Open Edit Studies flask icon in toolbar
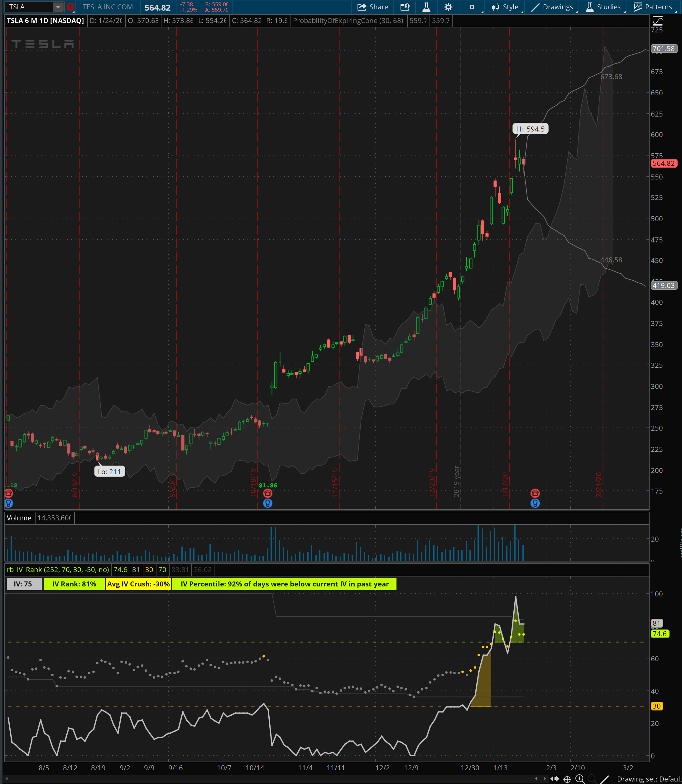The height and width of the screenshot is (784, 682). point(426,7)
